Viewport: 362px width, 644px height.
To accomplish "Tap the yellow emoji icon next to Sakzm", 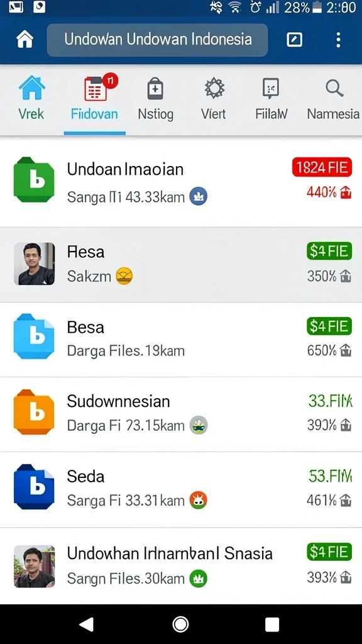I will click(124, 276).
